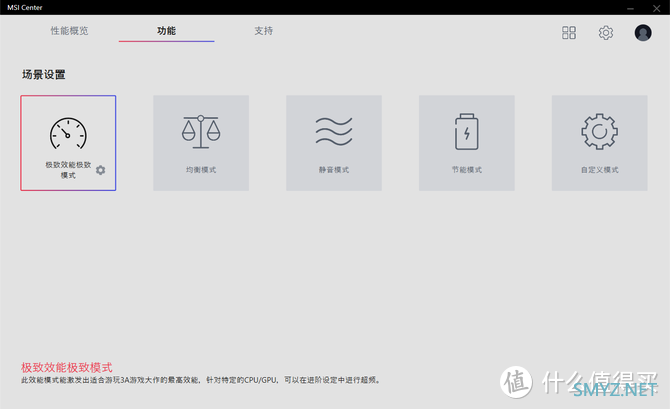670x409 pixels.
Task: Click the 场景设置 heading
Action: [x=43, y=75]
